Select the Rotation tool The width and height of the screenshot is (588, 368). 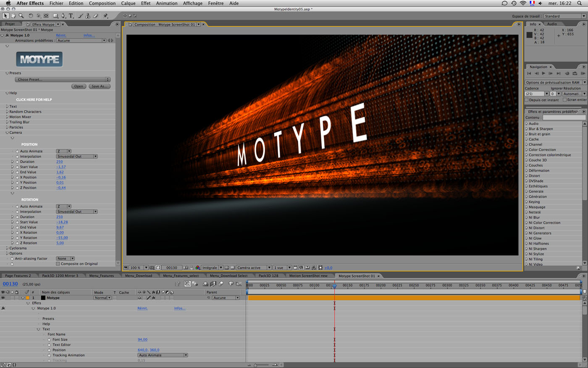tap(31, 16)
